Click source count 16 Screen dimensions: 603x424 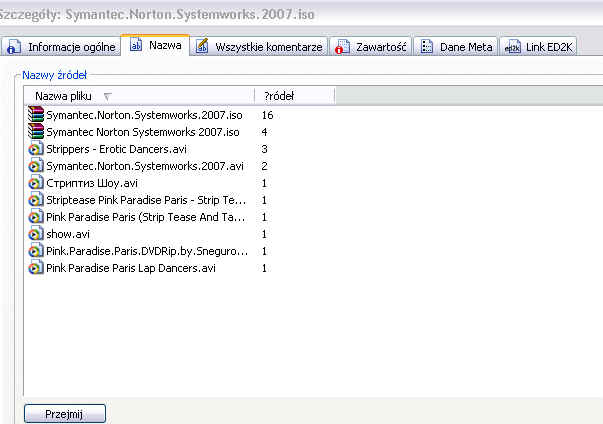tap(267, 115)
